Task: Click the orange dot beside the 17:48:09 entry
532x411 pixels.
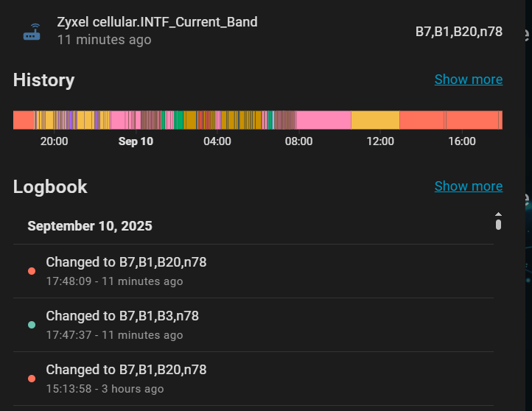Action: tap(32, 271)
